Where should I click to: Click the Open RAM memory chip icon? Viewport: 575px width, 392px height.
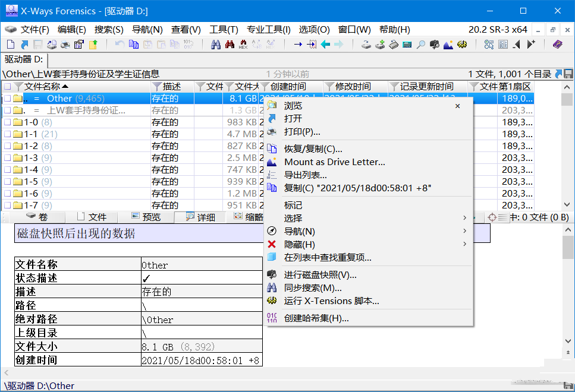click(394, 45)
